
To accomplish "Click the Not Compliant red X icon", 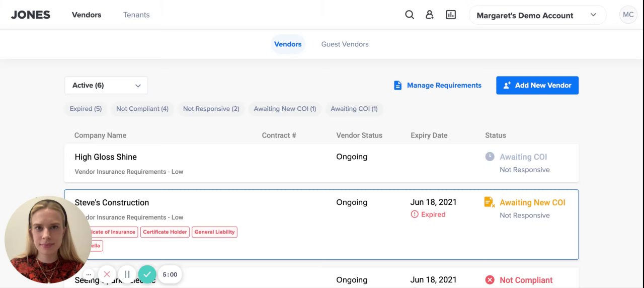I will pyautogui.click(x=490, y=280).
